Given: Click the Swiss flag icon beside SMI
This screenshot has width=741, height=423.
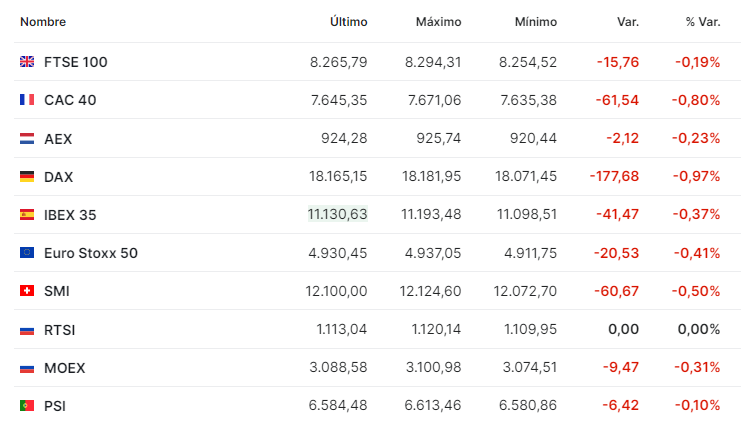Looking at the screenshot, I should point(27,290).
